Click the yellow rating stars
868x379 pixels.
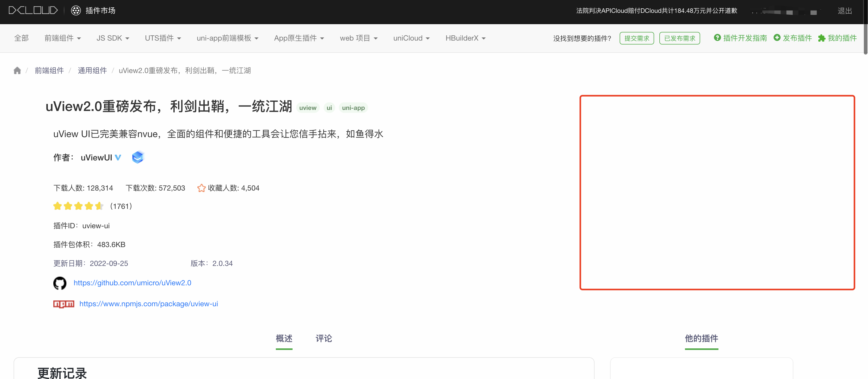coord(78,206)
